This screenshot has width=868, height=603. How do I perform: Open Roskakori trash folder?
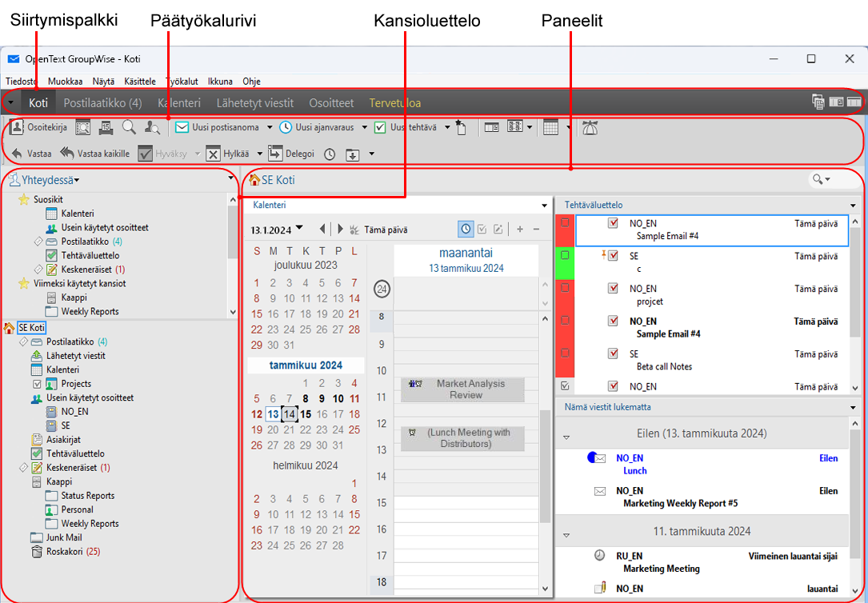tap(66, 552)
